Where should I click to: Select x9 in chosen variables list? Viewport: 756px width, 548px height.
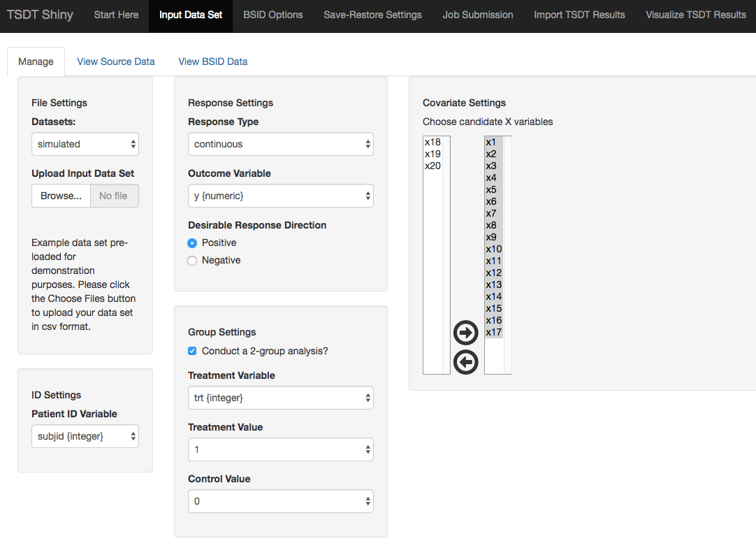point(494,238)
